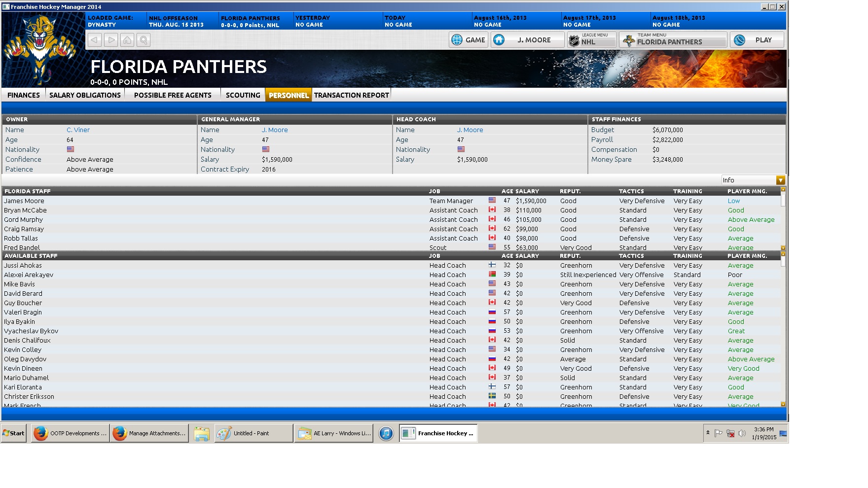
Task: Open the J. MOORE manager home menu
Action: 527,40
